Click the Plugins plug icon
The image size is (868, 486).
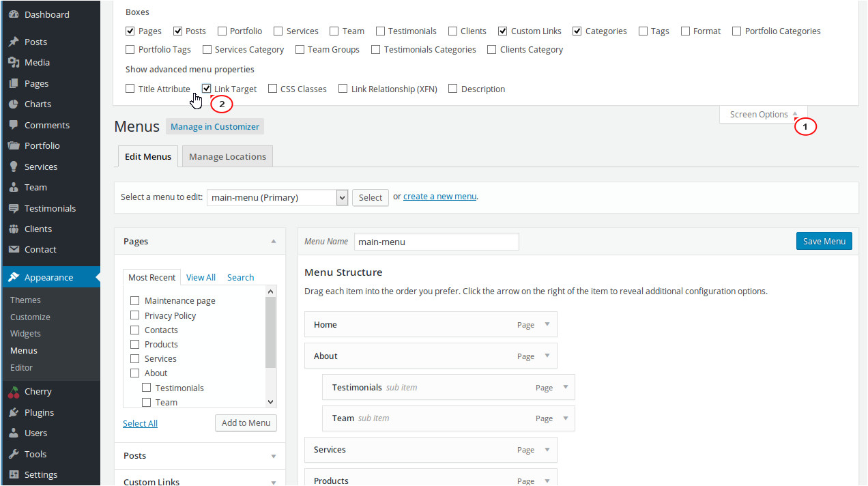point(14,412)
